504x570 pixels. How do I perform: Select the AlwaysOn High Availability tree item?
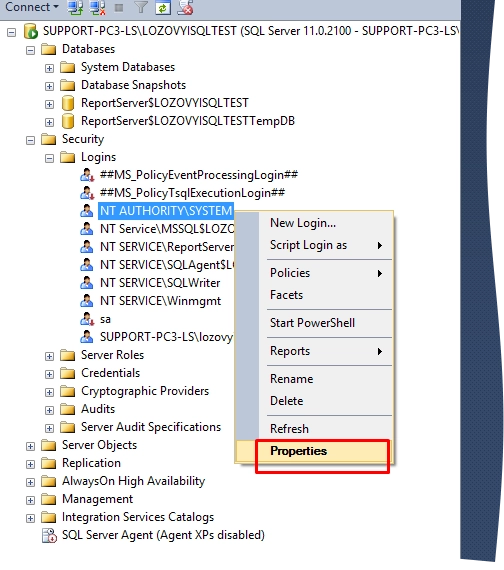(x=133, y=481)
